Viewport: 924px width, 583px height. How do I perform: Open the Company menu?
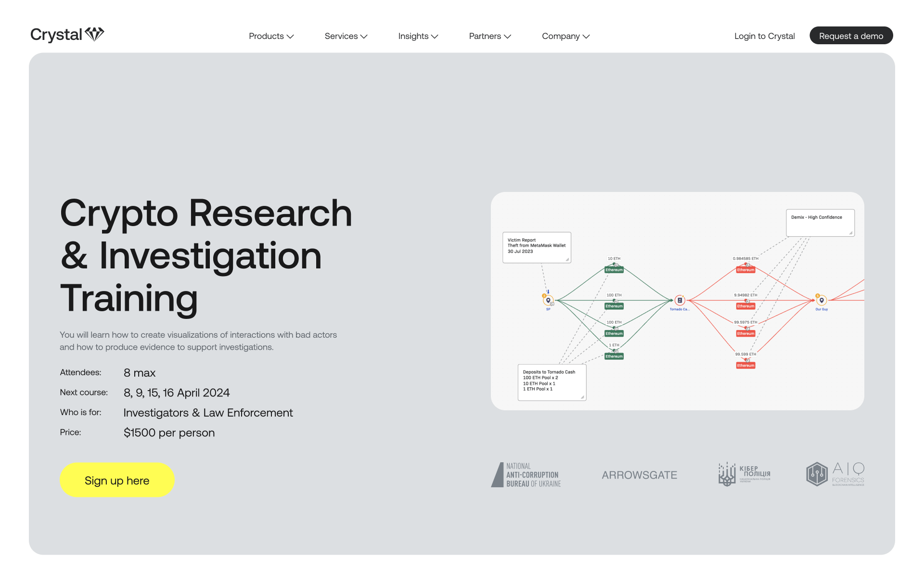[565, 36]
